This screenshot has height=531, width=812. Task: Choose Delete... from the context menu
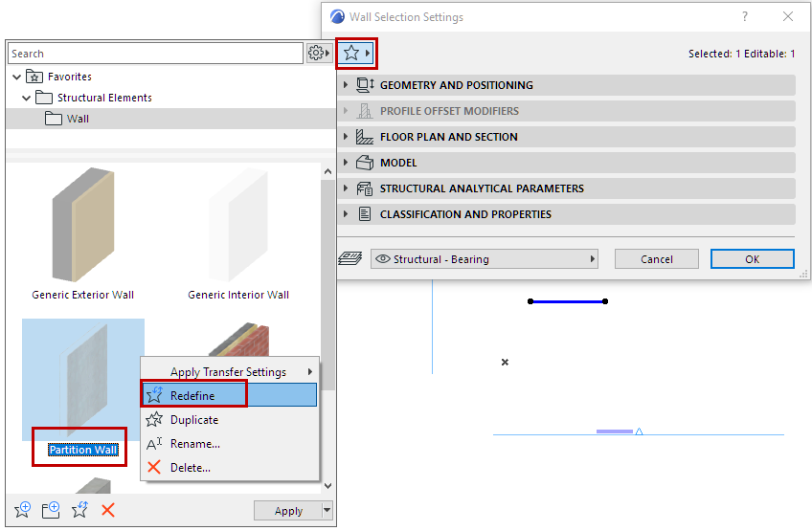pyautogui.click(x=230, y=467)
